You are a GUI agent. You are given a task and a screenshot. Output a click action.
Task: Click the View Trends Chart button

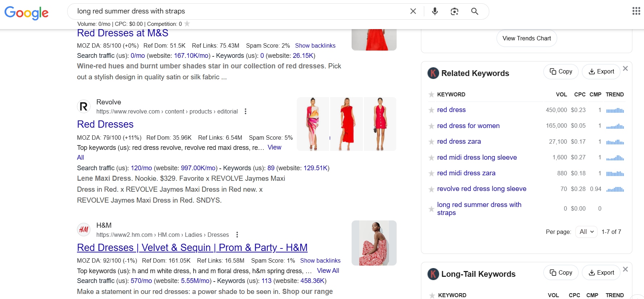pyautogui.click(x=527, y=38)
